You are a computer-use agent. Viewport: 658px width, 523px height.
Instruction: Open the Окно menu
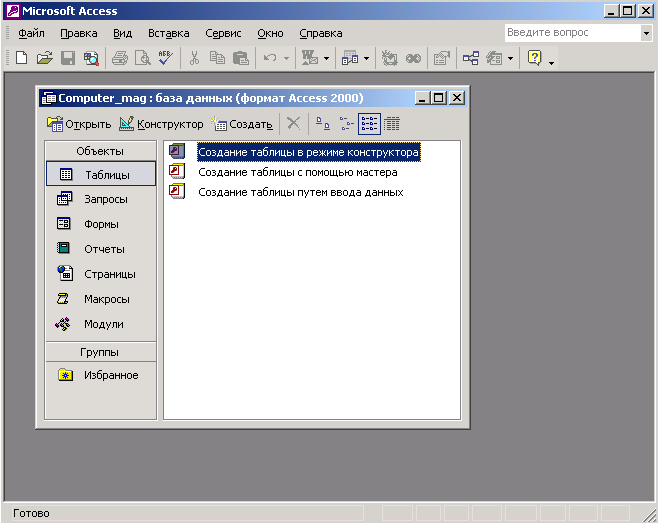[x=270, y=33]
